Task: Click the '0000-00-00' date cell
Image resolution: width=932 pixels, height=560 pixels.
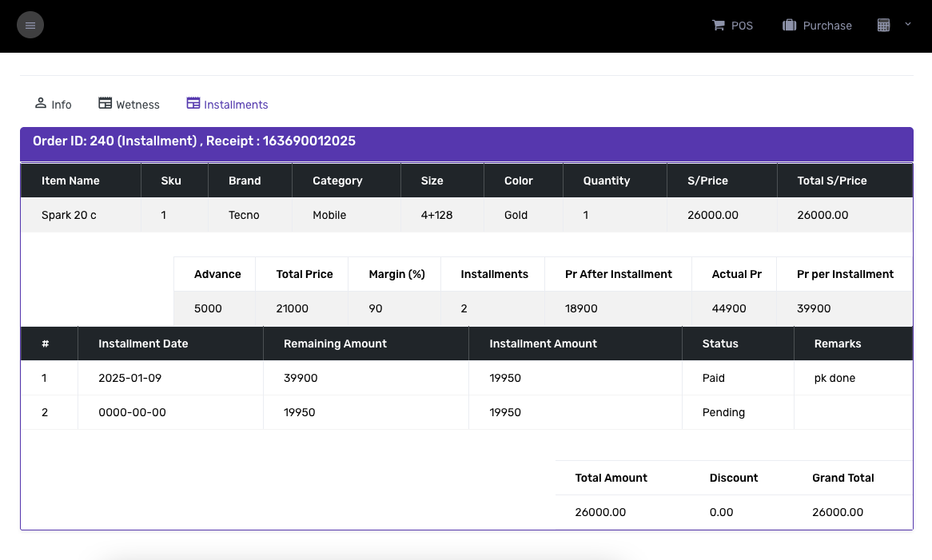Action: pyautogui.click(x=170, y=413)
